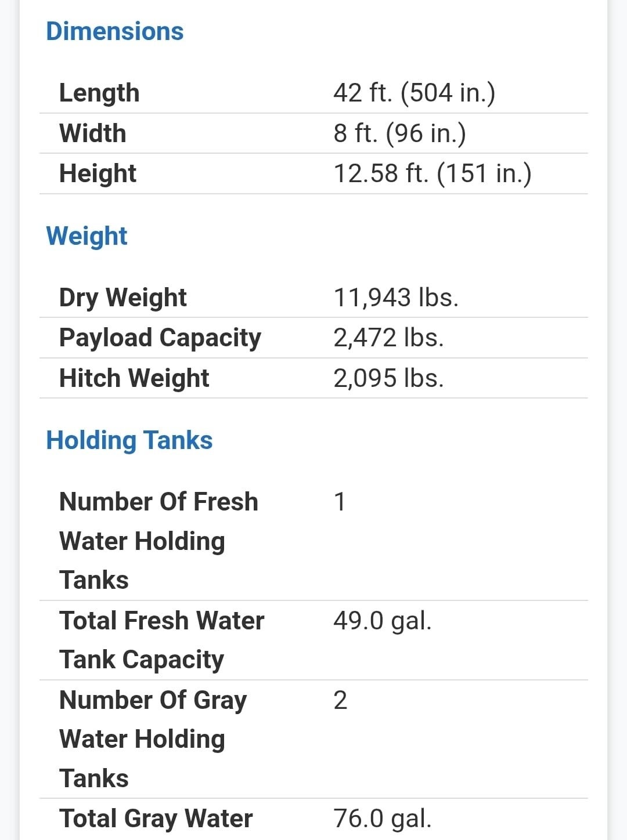Tap the Height row label
Screen dimensions: 627x840
pyautogui.click(x=98, y=173)
